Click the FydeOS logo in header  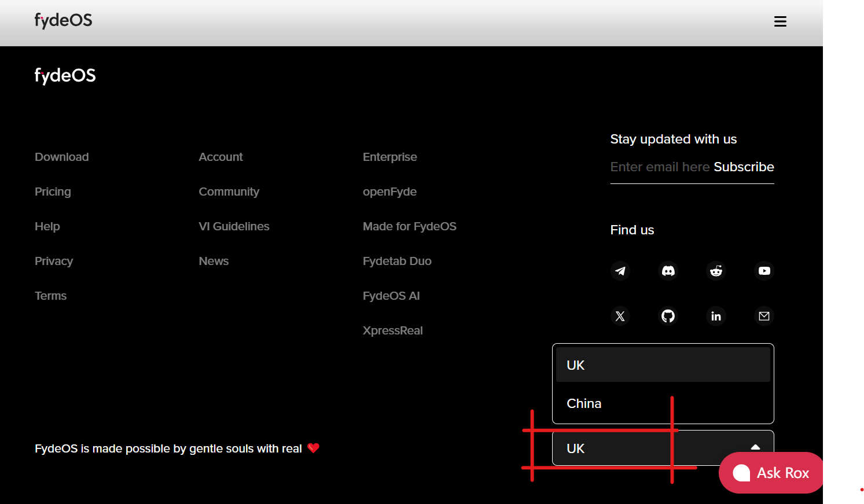point(64,21)
